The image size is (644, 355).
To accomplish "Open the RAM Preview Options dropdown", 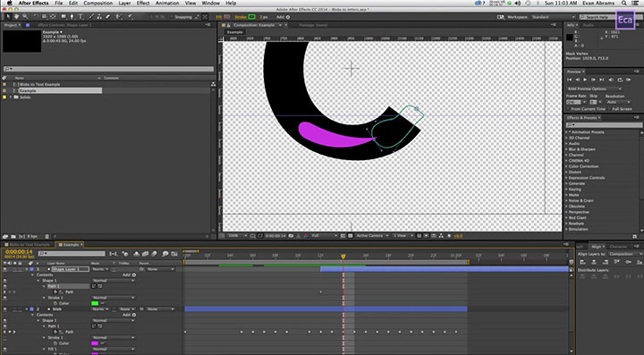I will pos(594,89).
